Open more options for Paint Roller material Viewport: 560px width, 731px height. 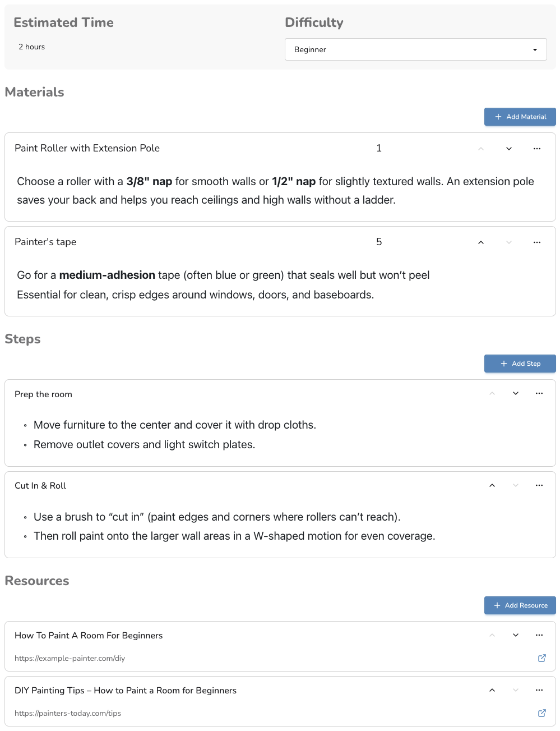(537, 149)
